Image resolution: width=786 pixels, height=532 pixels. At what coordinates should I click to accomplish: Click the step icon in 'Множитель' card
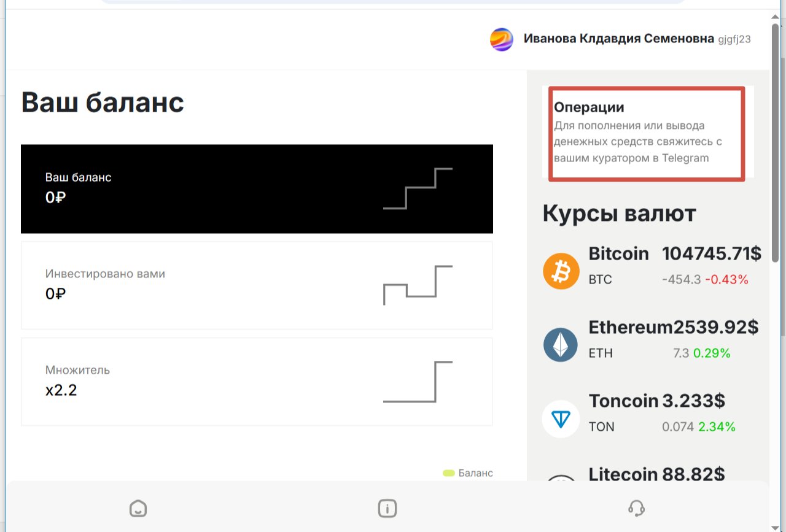(418, 382)
